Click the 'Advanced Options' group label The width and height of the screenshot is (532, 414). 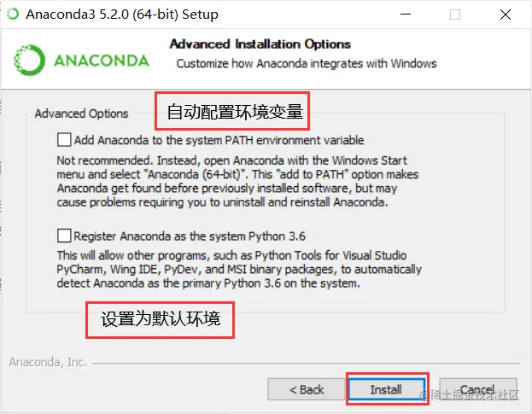tap(81, 114)
